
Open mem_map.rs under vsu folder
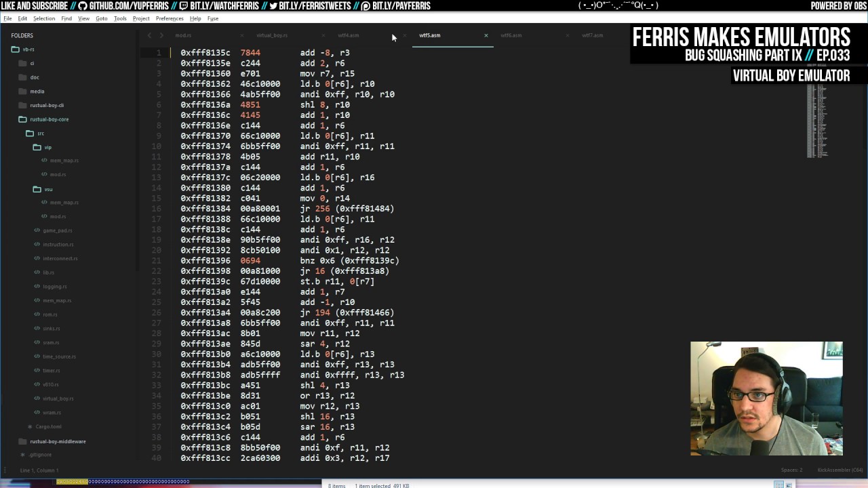tap(64, 202)
